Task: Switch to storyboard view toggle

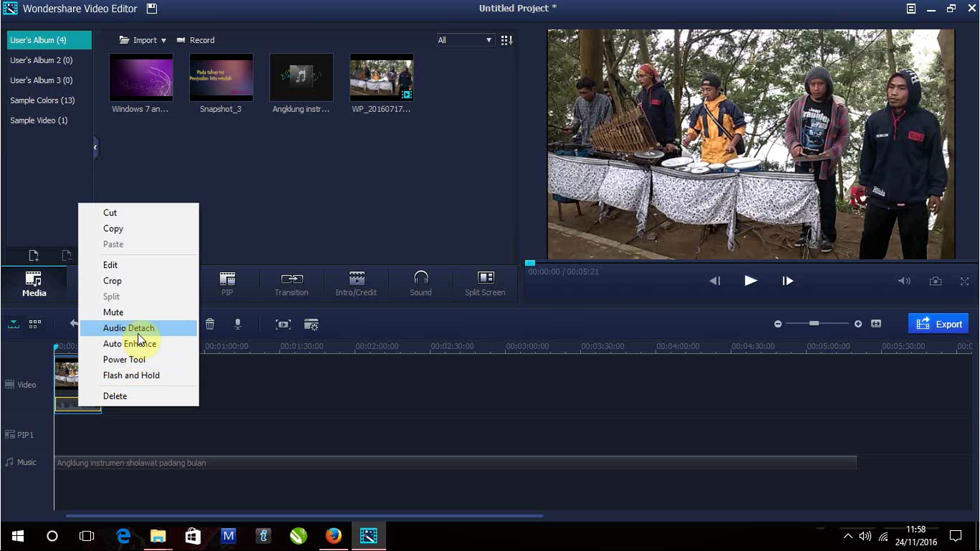Action: coord(34,324)
